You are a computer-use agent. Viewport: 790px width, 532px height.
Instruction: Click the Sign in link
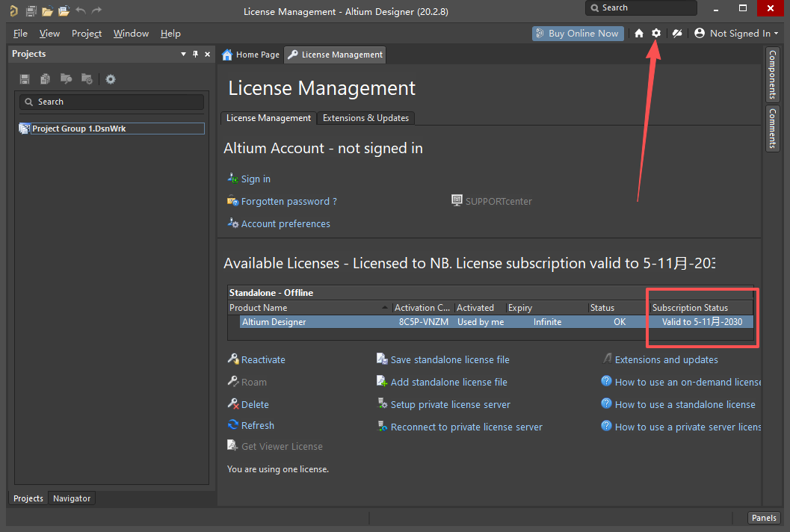click(x=256, y=179)
